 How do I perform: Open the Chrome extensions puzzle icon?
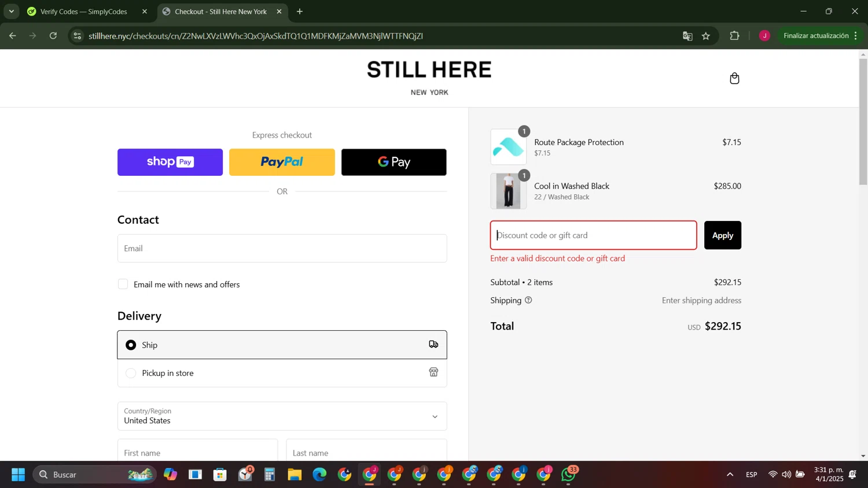coord(734,36)
